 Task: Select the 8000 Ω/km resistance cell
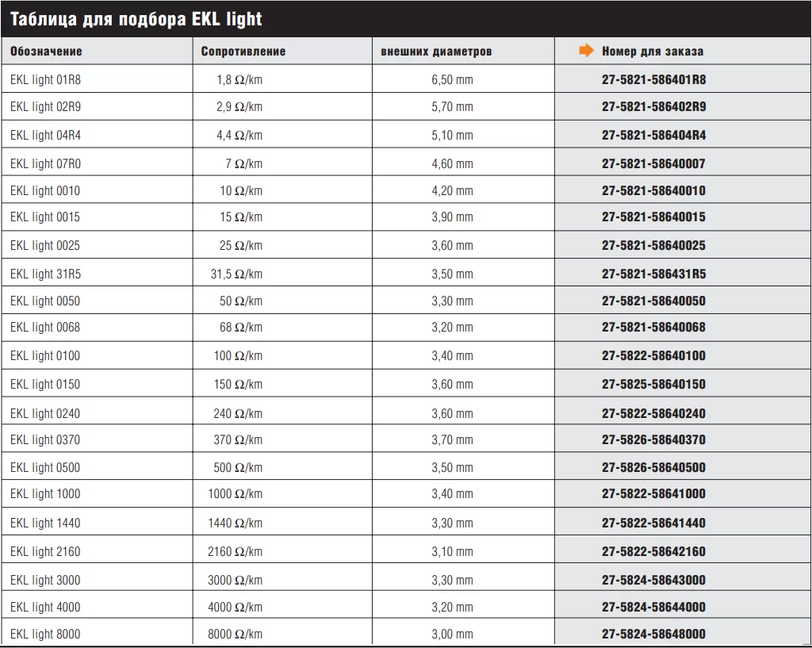click(x=235, y=635)
